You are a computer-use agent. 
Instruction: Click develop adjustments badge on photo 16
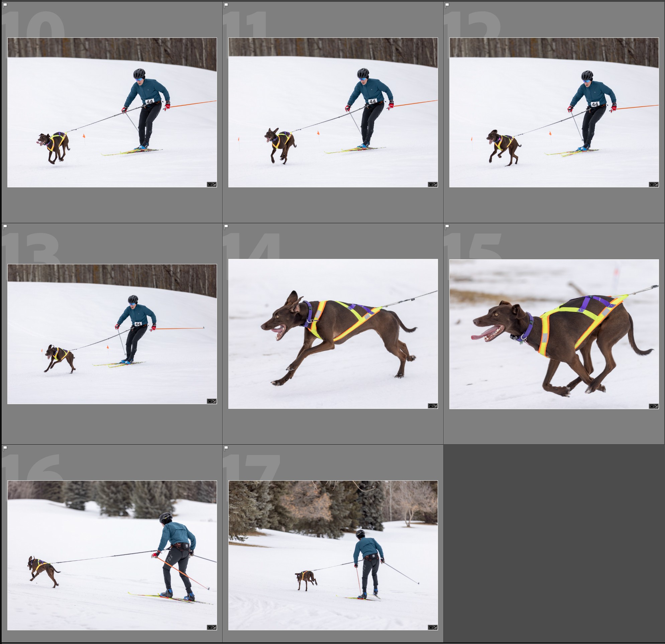[214, 627]
